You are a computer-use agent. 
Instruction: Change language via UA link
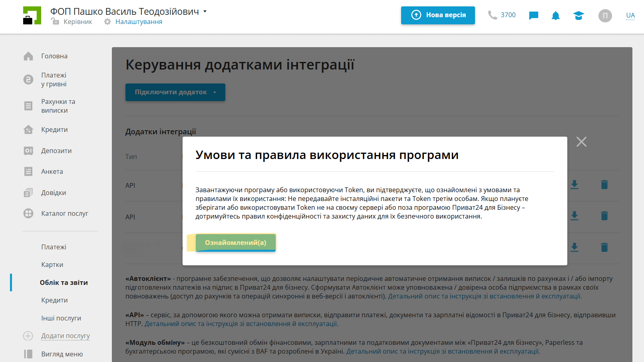pos(630,15)
